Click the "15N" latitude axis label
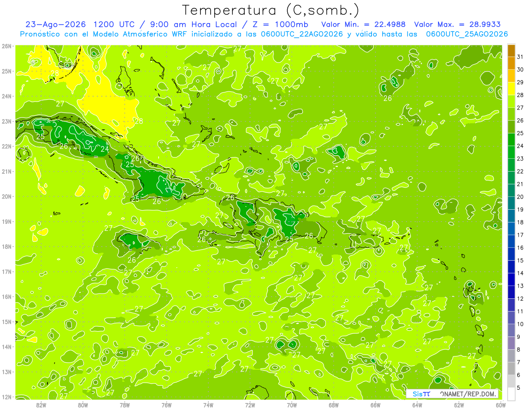Viewport: 532px width, 411px height. pyautogui.click(x=7, y=322)
